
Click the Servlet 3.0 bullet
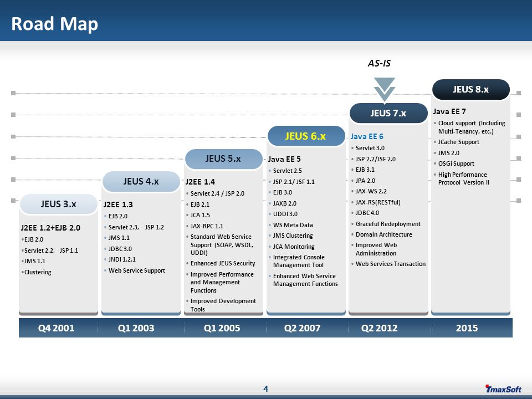point(368,148)
